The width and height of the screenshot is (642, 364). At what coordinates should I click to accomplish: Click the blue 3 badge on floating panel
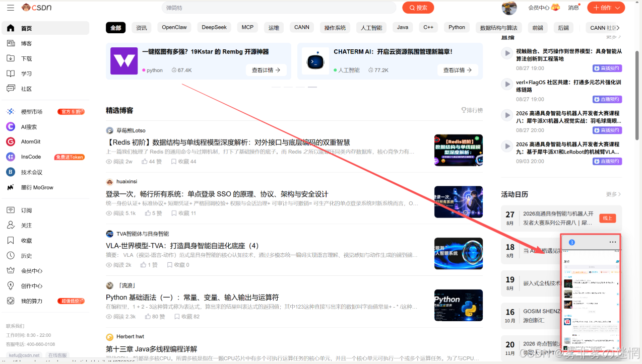[571, 242]
